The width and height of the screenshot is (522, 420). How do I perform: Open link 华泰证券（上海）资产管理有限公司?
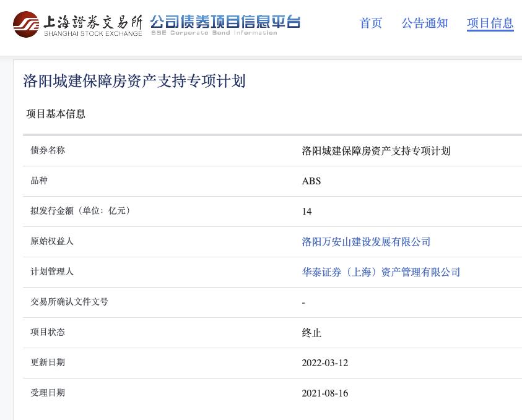click(x=381, y=272)
